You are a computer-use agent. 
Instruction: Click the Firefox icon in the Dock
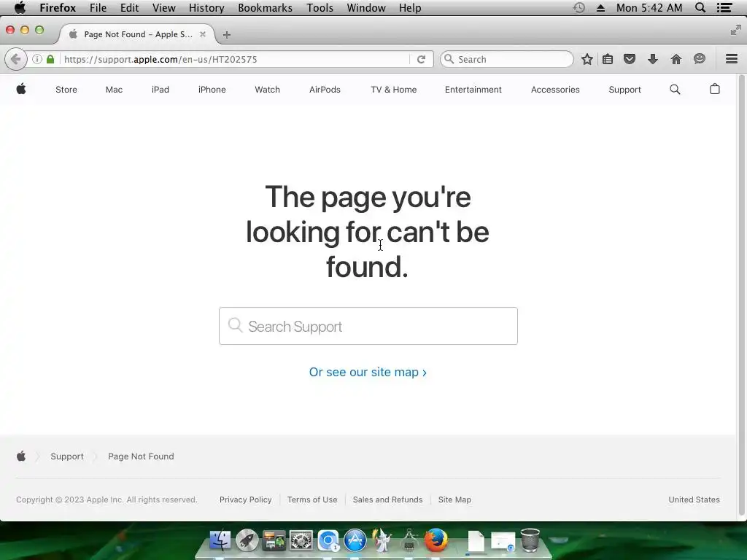tap(436, 540)
